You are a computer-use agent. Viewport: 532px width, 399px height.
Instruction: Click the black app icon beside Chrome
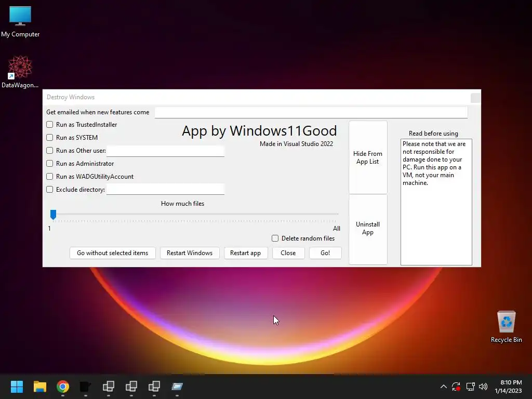pos(86,387)
